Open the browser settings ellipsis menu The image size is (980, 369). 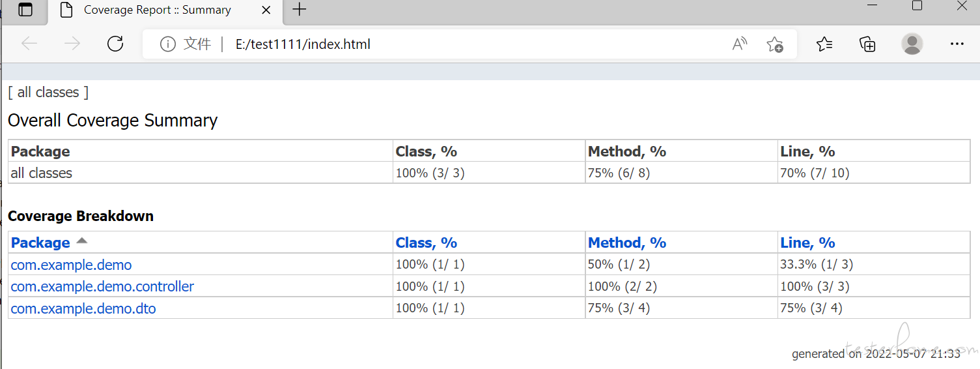957,44
